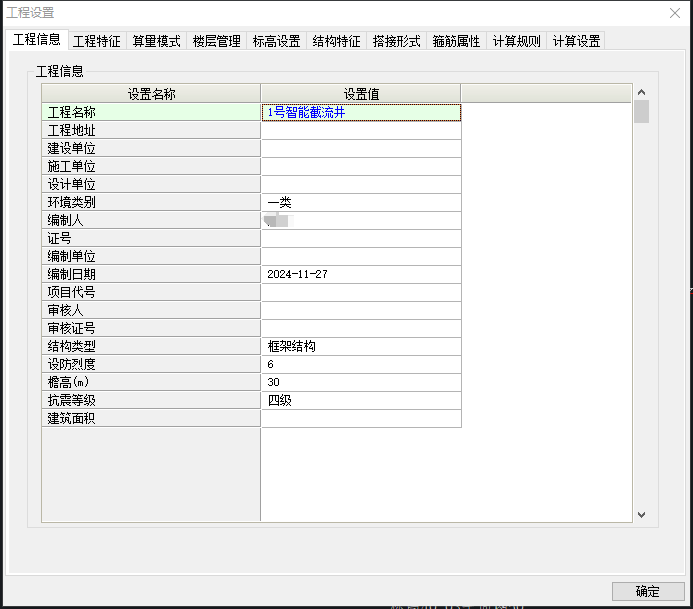
Task: Open the 算量模式 tab
Action: (x=156, y=41)
